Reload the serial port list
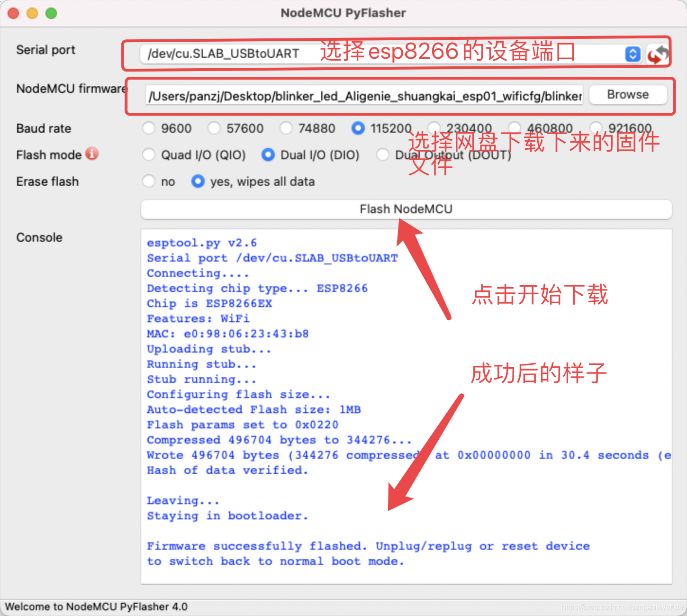 pos(658,54)
